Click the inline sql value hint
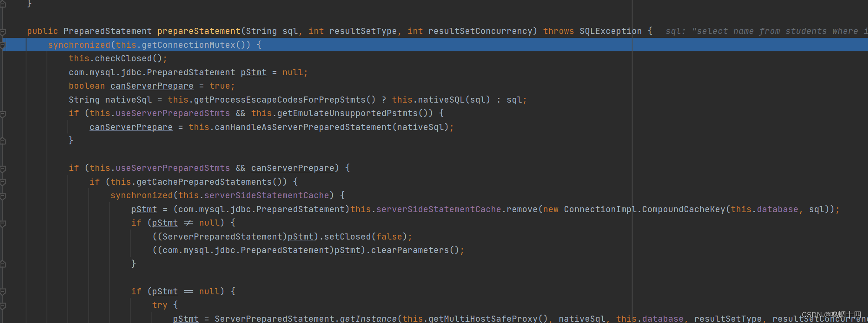The height and width of the screenshot is (323, 868). click(x=766, y=31)
